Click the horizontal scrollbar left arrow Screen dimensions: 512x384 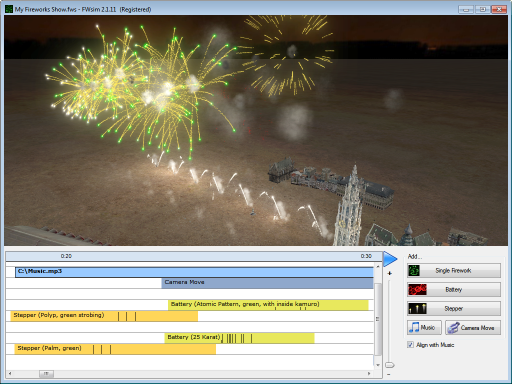click(x=10, y=374)
